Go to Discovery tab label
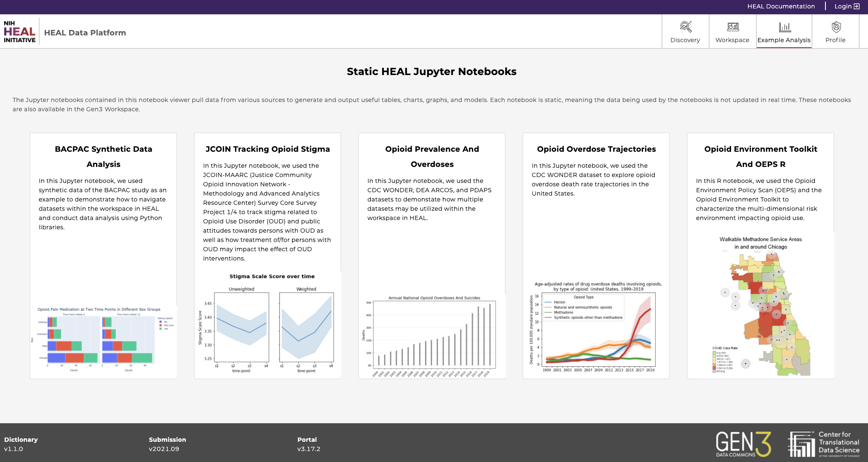868x462 pixels. pyautogui.click(x=685, y=40)
